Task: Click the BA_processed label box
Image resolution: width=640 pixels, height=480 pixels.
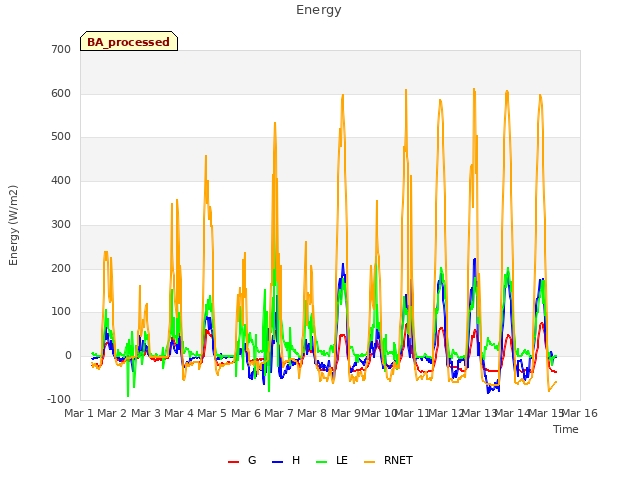Action: coord(129,41)
